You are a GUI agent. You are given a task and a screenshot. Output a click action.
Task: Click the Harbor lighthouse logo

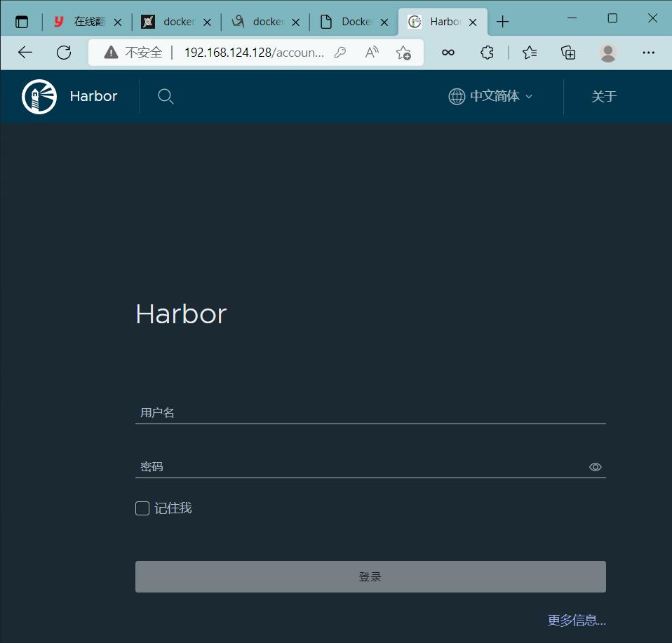click(39, 96)
